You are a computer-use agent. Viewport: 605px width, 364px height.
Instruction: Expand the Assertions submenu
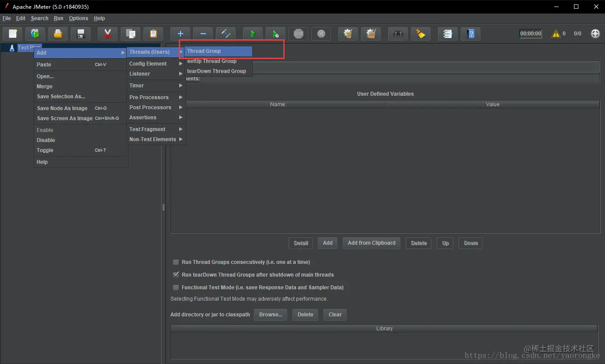coord(156,118)
